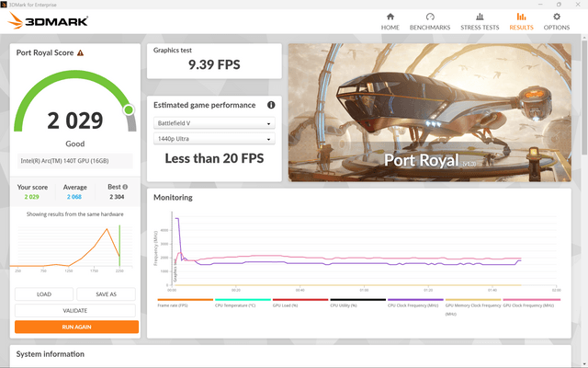This screenshot has height=368, width=588.
Task: Open the Home icon in navigation
Action: tap(390, 17)
